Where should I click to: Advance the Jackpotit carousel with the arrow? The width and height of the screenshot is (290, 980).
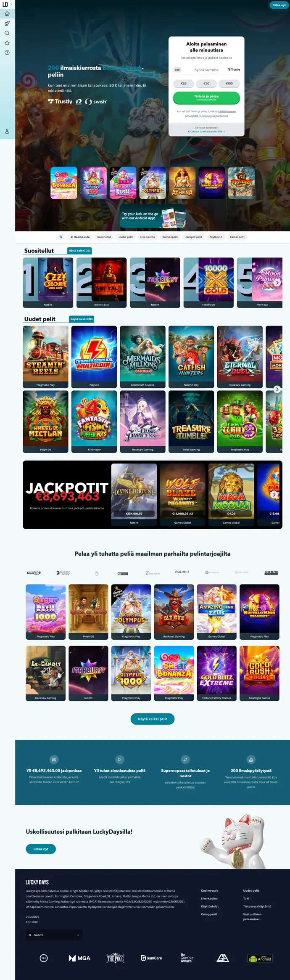(274, 495)
